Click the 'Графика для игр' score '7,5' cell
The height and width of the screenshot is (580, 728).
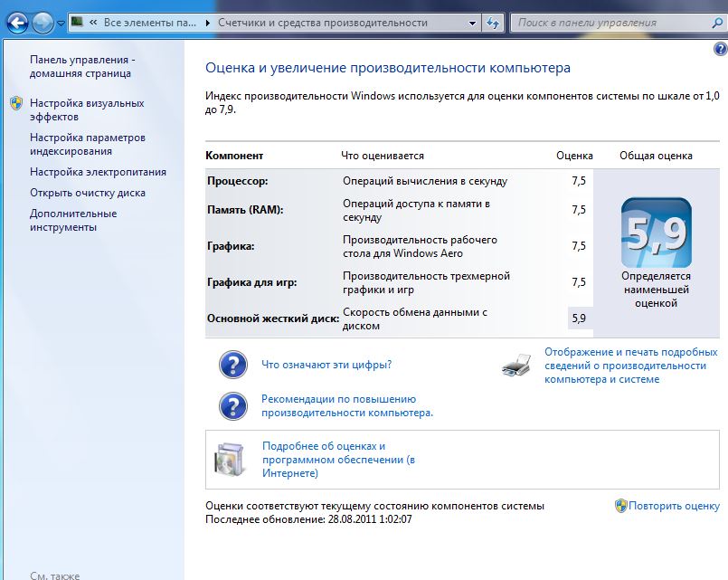click(x=579, y=282)
